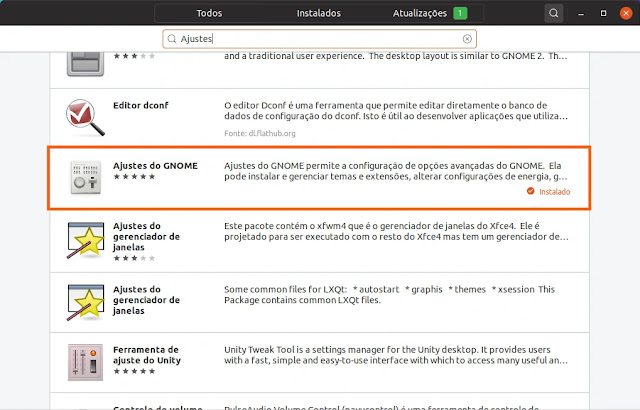Click star rating of Ferramenta de ajuste do Unity
Screen dimensions: 640x410
click(134, 371)
